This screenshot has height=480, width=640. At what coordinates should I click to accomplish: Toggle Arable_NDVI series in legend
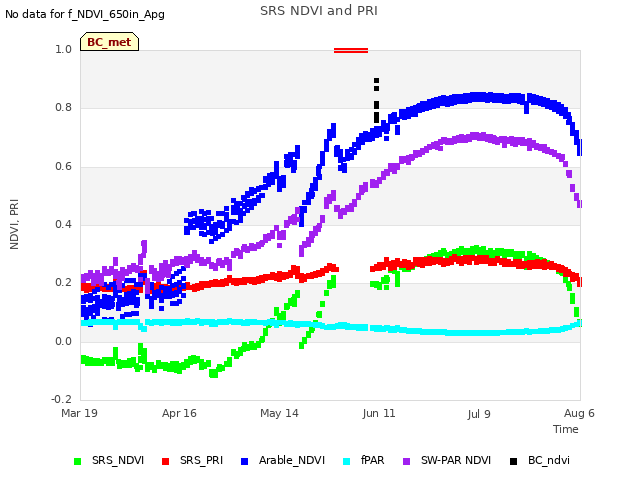[x=283, y=460]
